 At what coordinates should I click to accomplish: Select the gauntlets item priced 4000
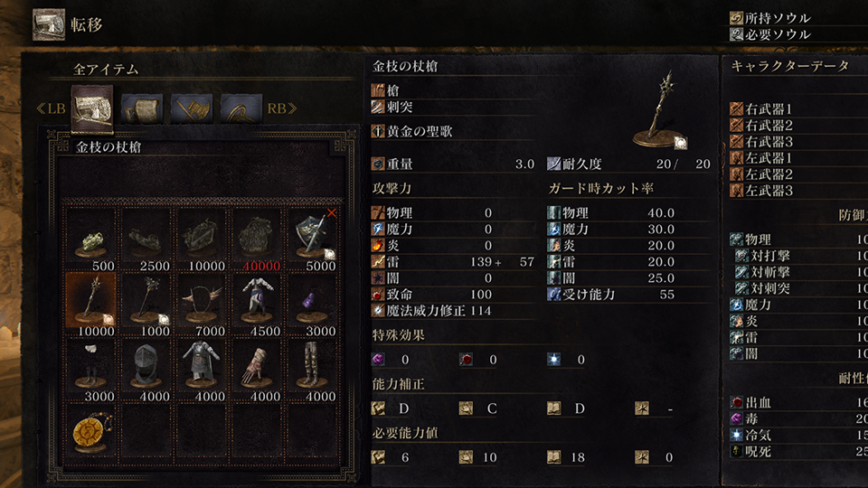(x=258, y=369)
